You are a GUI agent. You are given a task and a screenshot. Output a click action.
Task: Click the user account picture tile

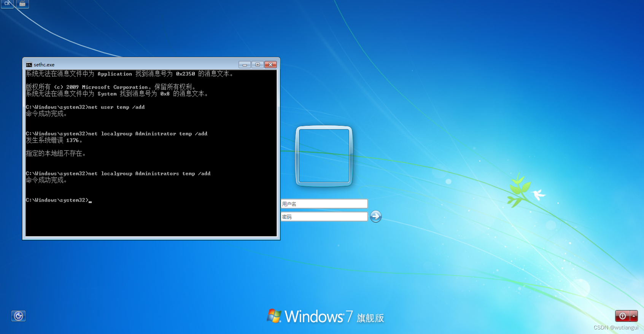point(324,156)
